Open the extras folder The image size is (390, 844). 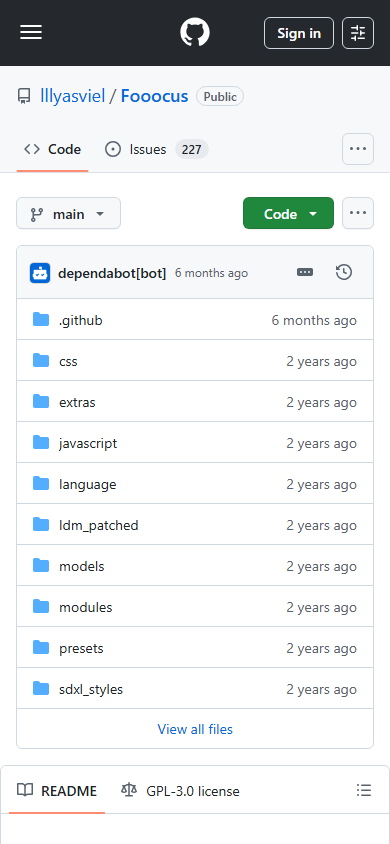(x=77, y=402)
